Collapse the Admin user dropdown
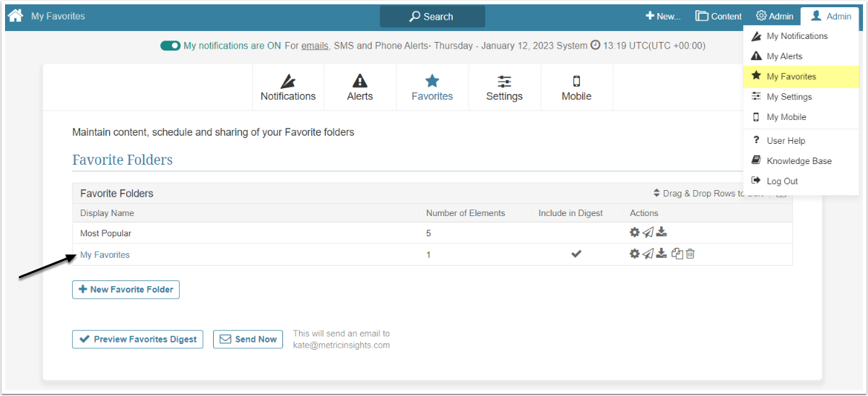Screen dimensions: 868x396 830,16
